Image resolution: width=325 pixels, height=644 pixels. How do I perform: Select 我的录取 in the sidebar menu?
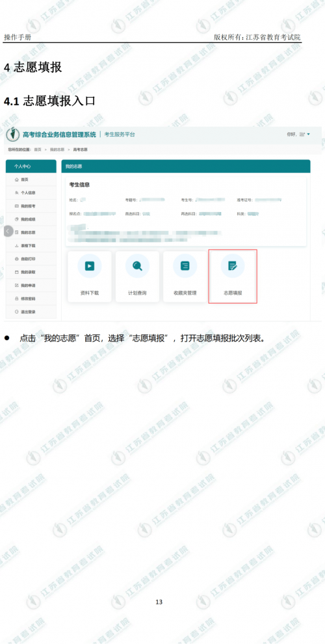[31, 272]
